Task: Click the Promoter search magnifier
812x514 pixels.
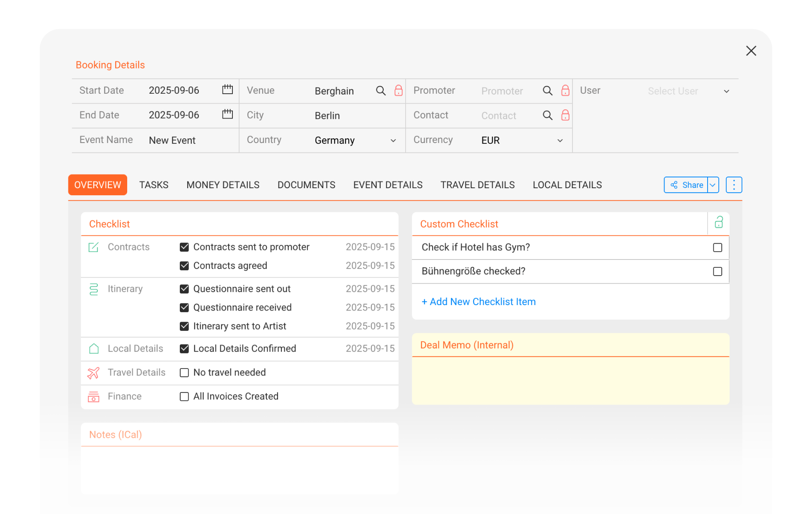Action: 548,91
